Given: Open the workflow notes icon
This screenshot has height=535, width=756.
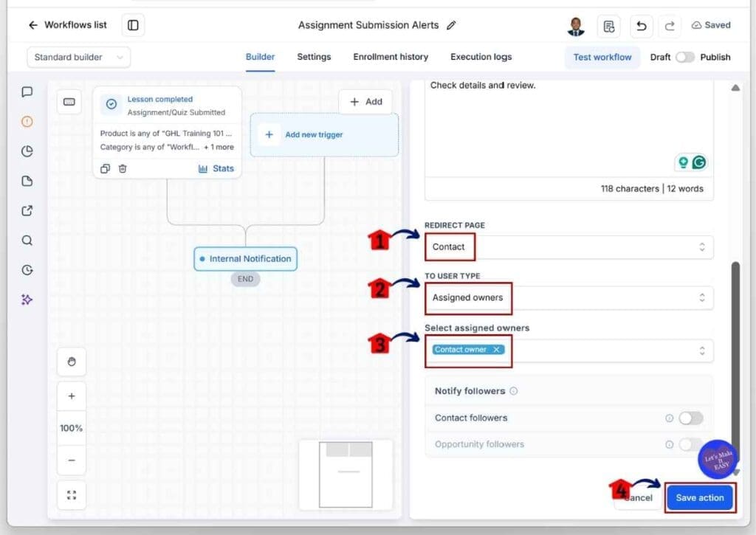Looking at the screenshot, I should (609, 26).
